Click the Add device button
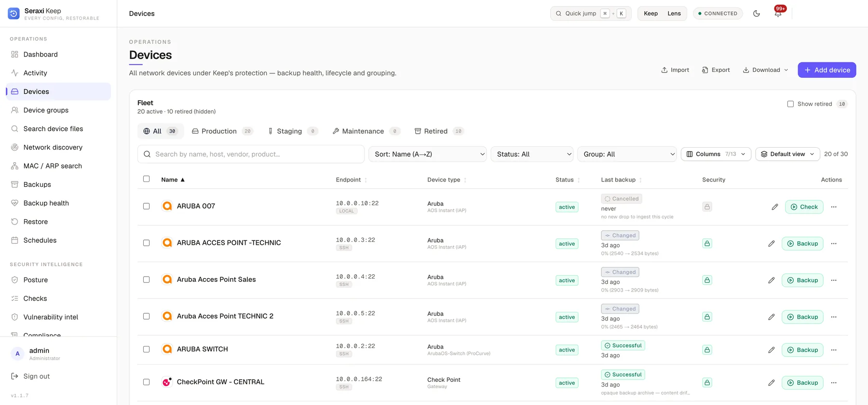 pyautogui.click(x=827, y=70)
